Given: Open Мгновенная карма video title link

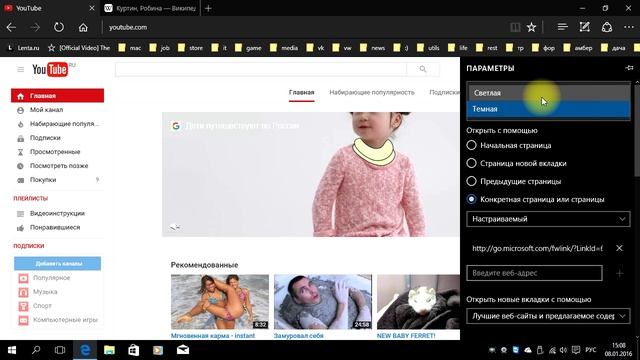Looking at the screenshot, I should (213, 336).
